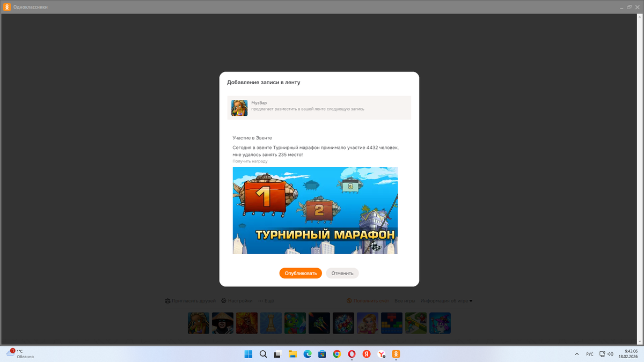Viewport: 644px width, 362px height.
Task: Open Microsoft Store from taskbar
Action: point(322,354)
